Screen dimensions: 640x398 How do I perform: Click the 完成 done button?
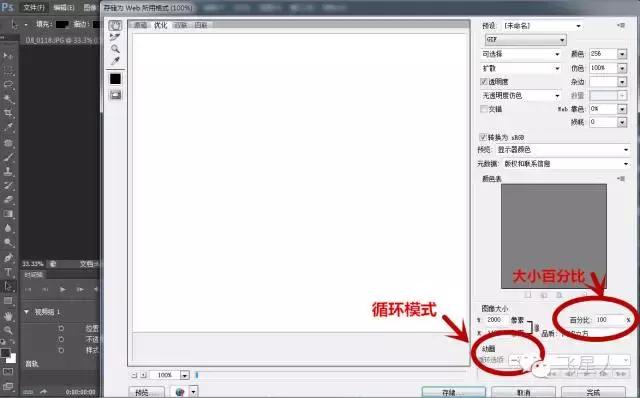[x=593, y=392]
